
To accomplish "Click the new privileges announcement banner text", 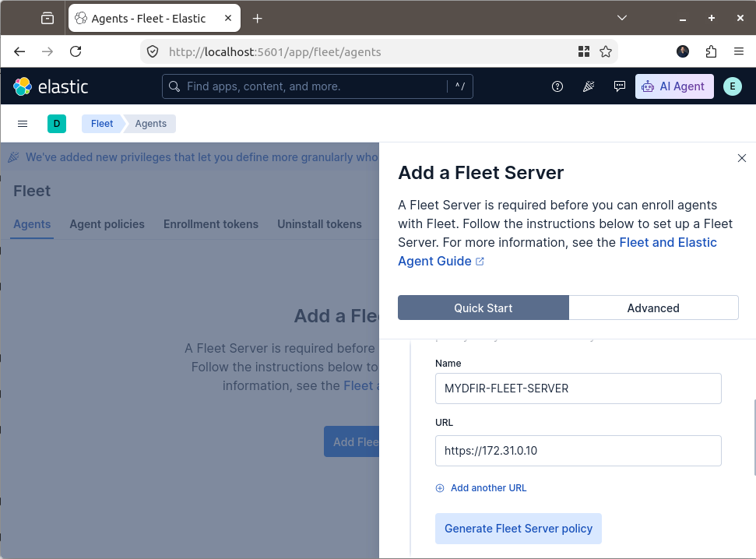I will 202,157.
